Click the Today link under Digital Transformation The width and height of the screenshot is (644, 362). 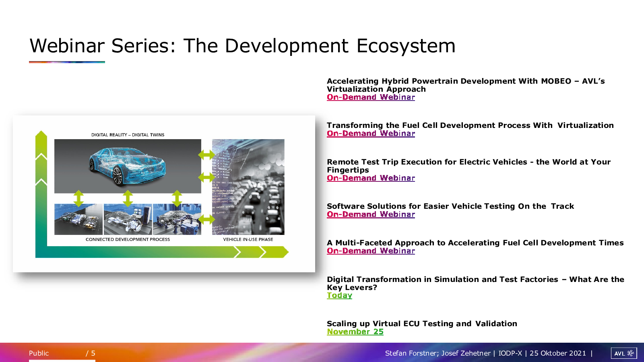[x=339, y=296]
